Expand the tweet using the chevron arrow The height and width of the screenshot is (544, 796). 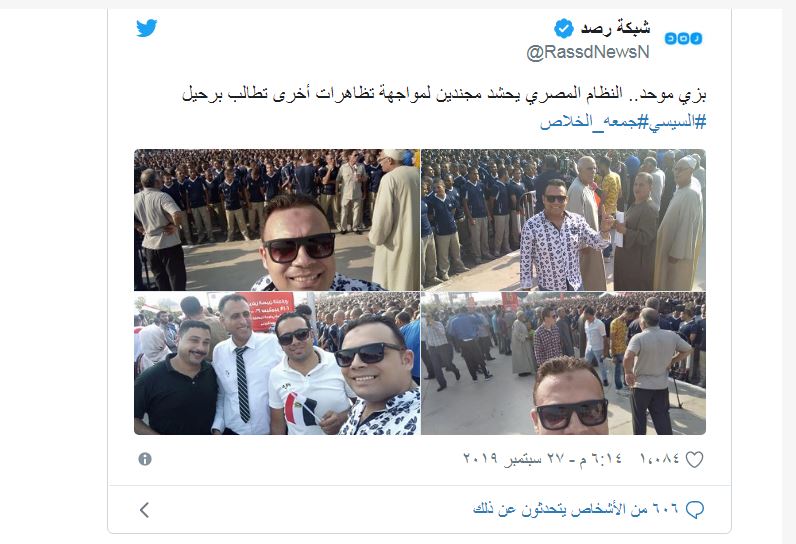[145, 509]
